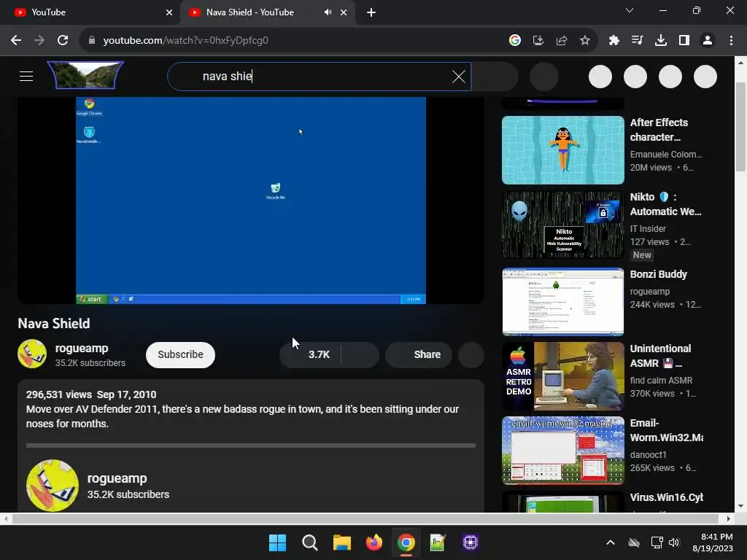Viewport: 747px width, 560px height.
Task: Click the vertical page scrollbar
Action: click(740, 126)
